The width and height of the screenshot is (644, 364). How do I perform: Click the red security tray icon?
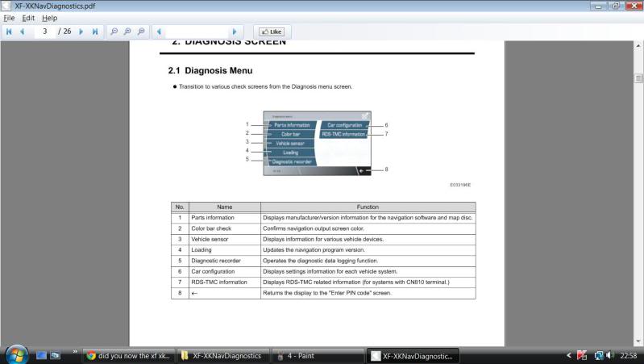point(582,355)
